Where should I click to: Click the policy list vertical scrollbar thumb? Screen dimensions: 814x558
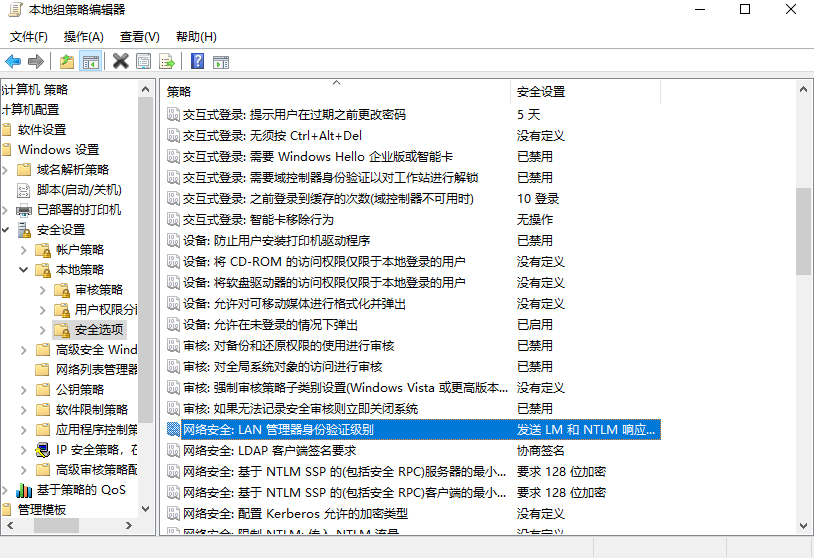click(803, 230)
